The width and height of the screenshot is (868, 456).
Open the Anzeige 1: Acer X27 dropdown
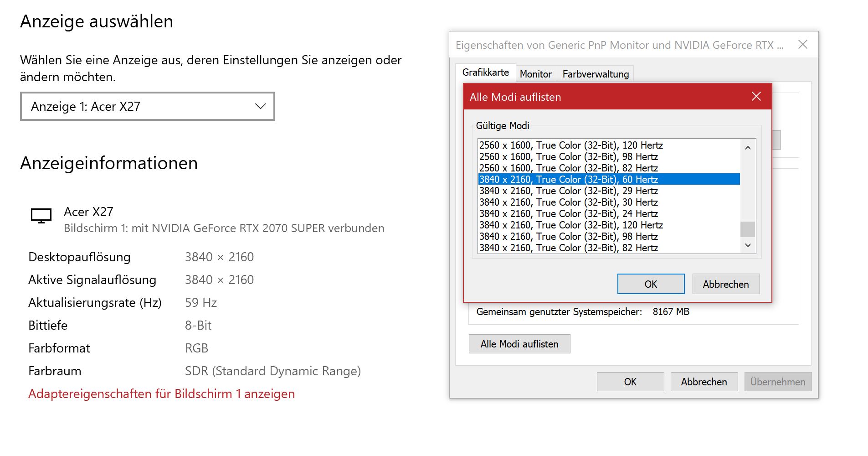coord(147,106)
